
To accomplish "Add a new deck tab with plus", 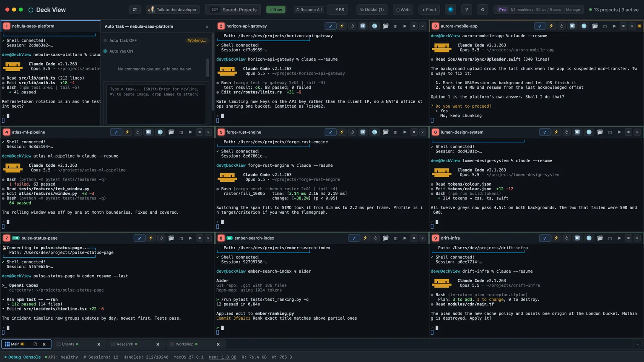I will pos(638,344).
